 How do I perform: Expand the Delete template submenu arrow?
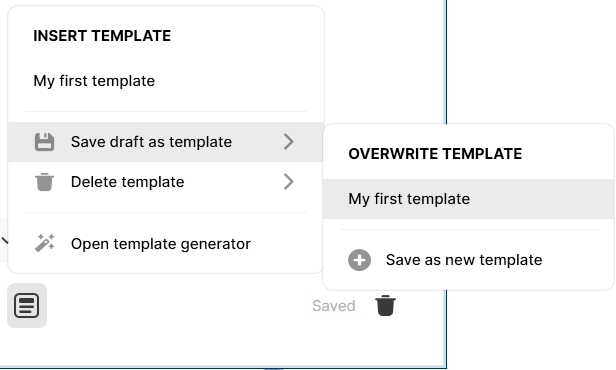(288, 182)
